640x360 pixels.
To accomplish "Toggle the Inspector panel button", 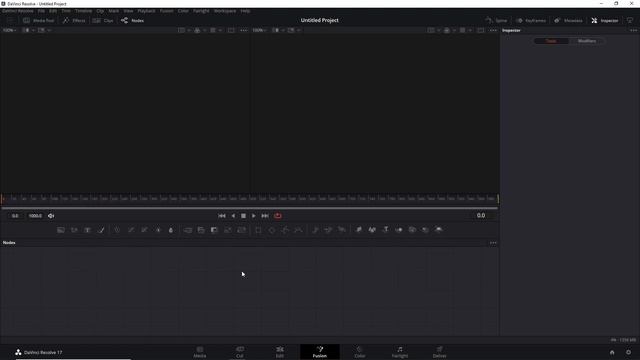I will [605, 20].
